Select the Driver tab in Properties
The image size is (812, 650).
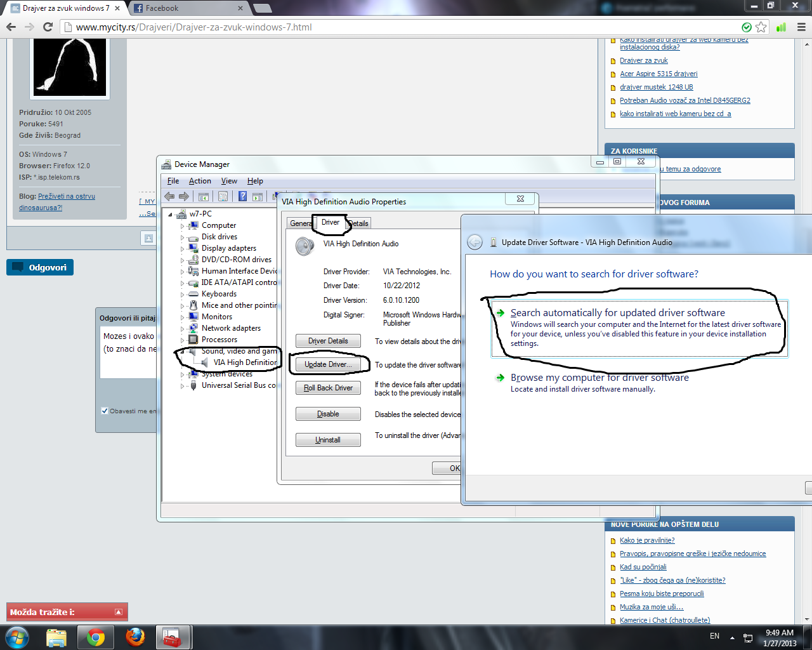[x=331, y=222]
